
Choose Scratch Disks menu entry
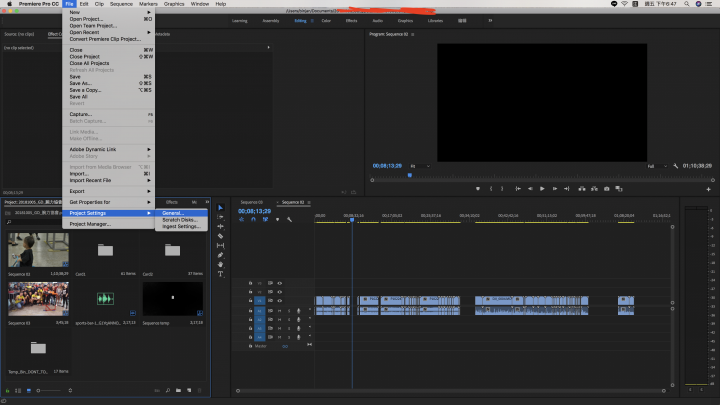181,220
